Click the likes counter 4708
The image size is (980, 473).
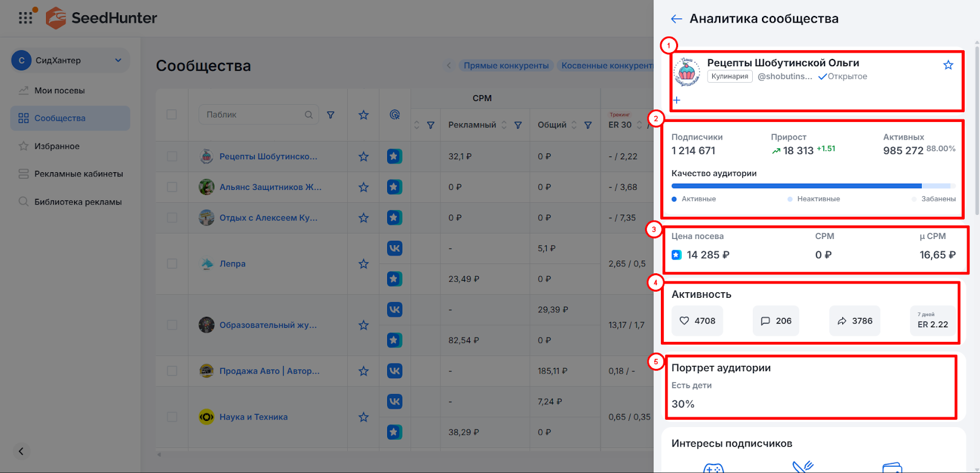[x=697, y=321]
